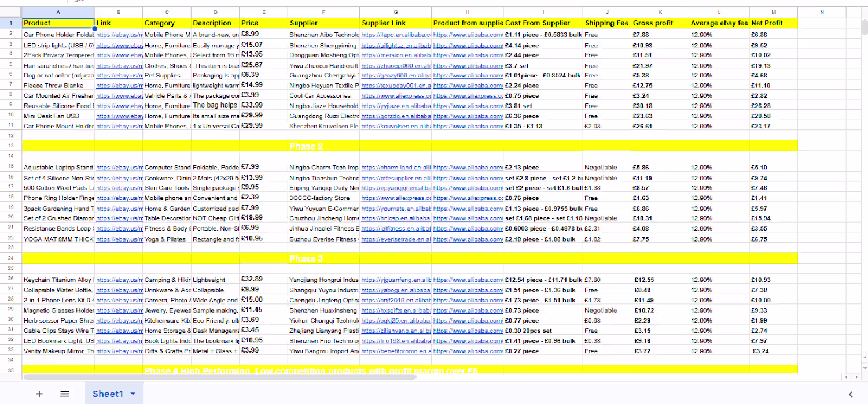Select cost cell £6.36 piece
This screenshot has width=868, height=404.
click(x=543, y=116)
